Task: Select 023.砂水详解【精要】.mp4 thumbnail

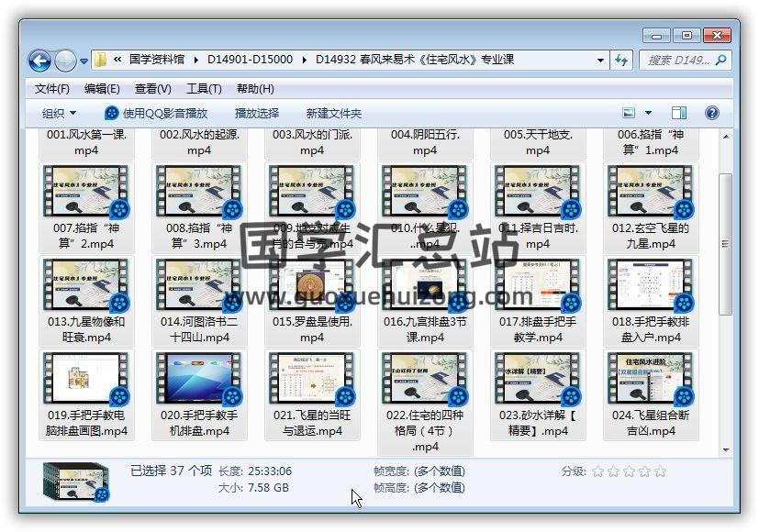Action: 537,378
